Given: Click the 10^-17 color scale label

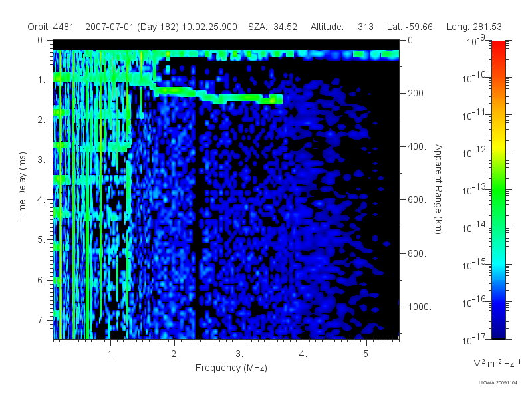Looking at the screenshot, I should coord(474,339).
